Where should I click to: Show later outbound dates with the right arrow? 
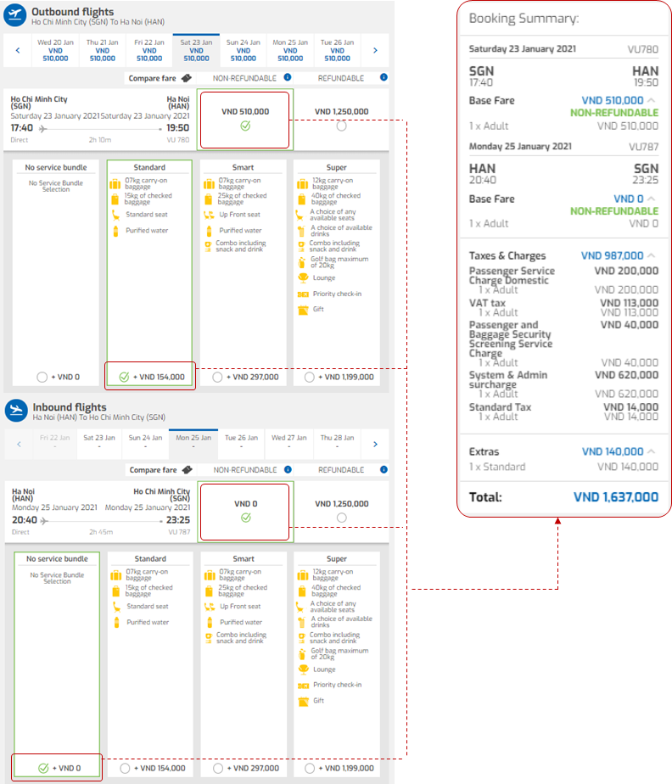(x=375, y=51)
